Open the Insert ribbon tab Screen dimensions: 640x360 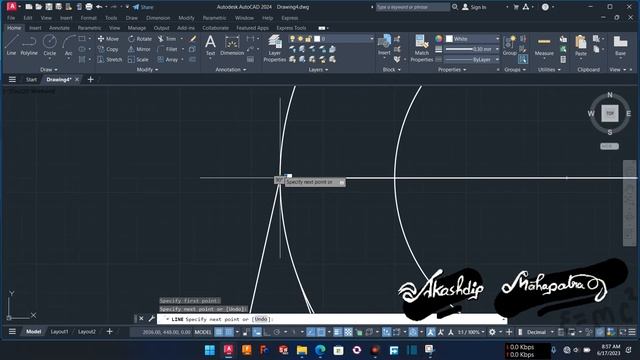point(35,28)
